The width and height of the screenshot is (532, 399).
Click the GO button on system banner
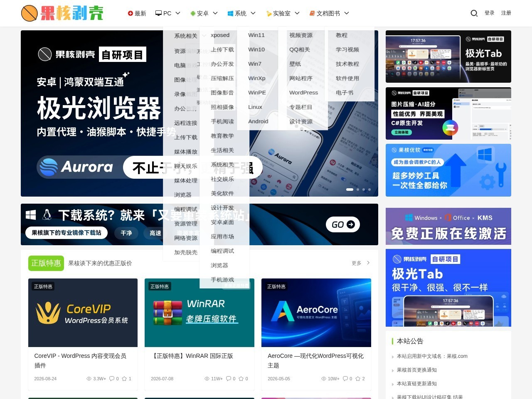point(343,224)
